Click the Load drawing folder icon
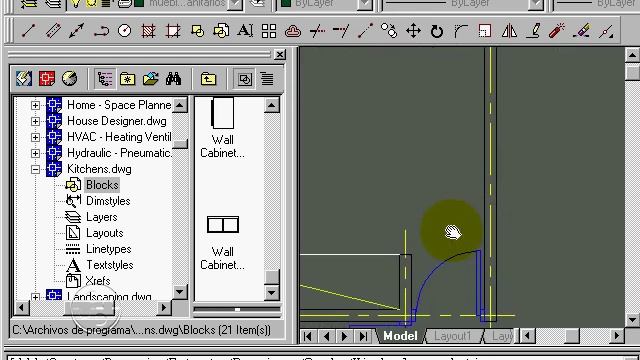The width and height of the screenshot is (640, 360). coord(151,78)
